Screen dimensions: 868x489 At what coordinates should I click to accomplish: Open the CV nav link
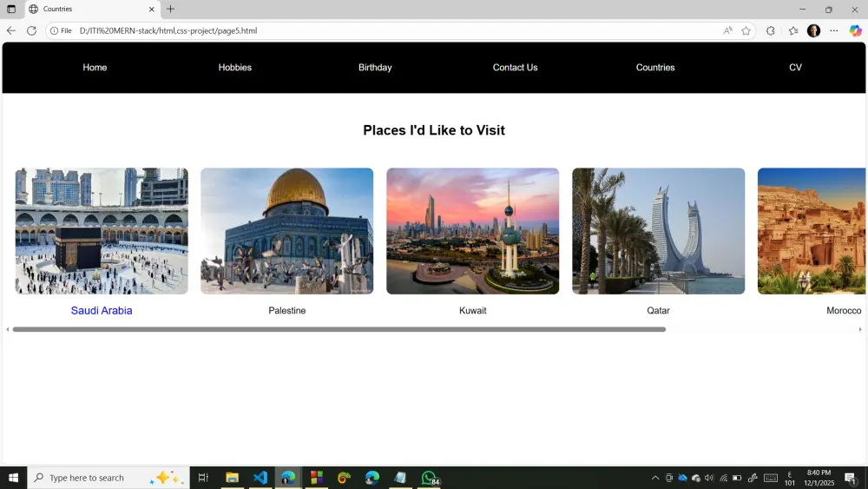point(795,68)
